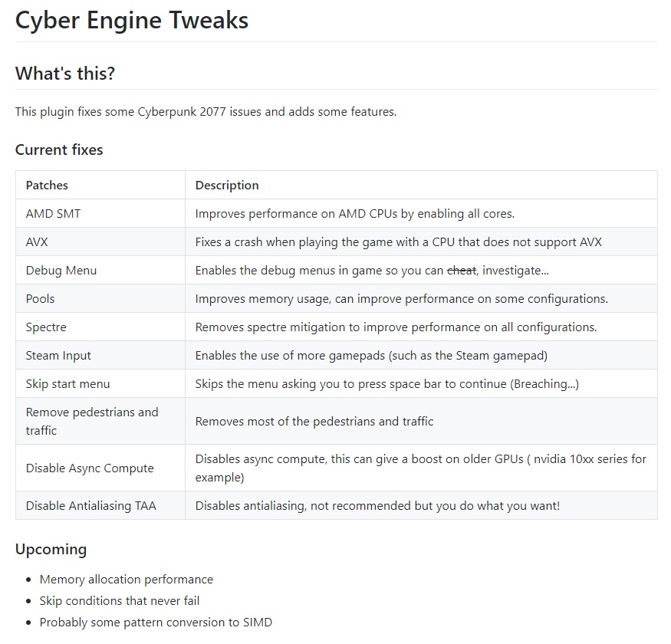This screenshot has height=644, width=671.
Task: Click the "Upcoming" heading
Action: (51, 549)
